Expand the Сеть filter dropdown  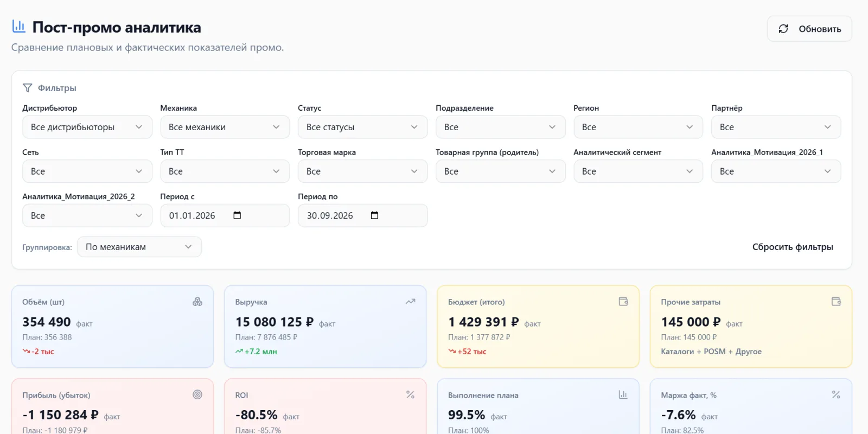tap(87, 171)
